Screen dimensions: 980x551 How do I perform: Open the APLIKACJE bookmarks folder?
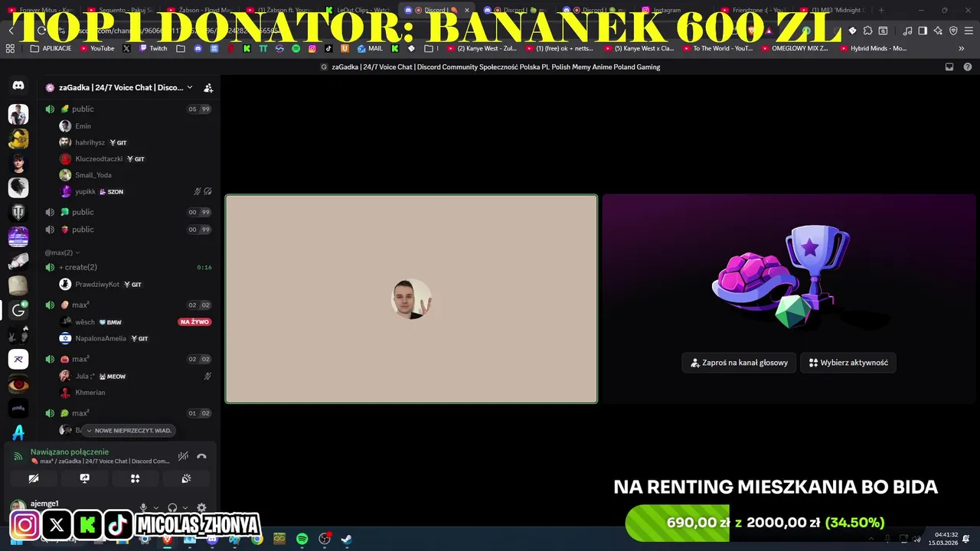coord(51,48)
